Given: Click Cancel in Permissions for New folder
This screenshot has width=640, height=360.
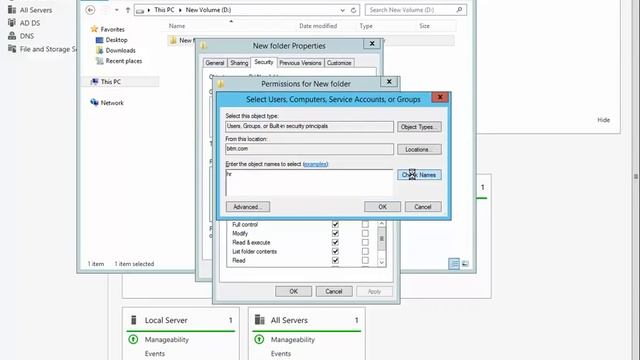Looking at the screenshot, I should tap(334, 291).
